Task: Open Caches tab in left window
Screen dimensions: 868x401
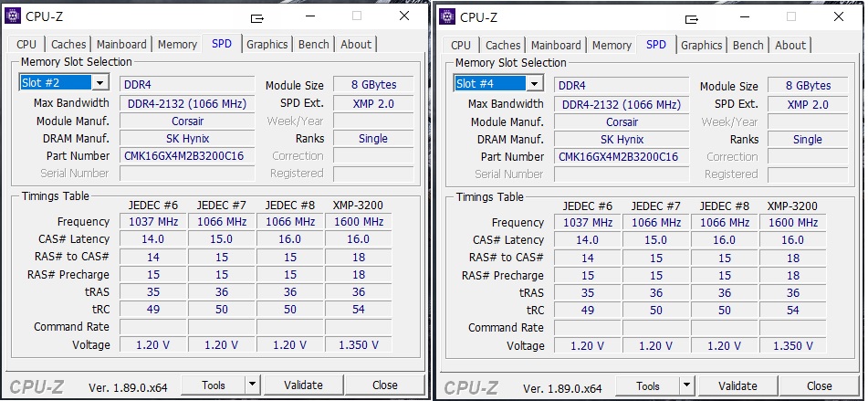Action: [68, 45]
